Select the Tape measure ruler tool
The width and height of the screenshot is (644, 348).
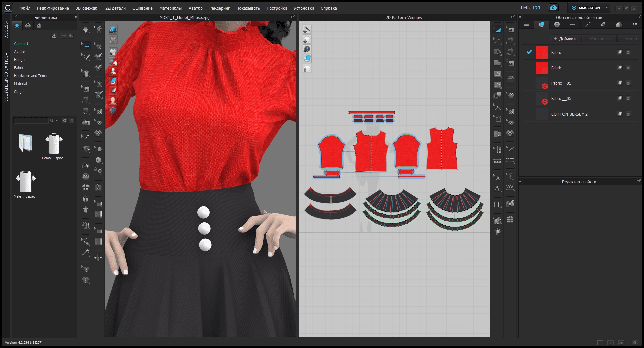[x=86, y=252]
